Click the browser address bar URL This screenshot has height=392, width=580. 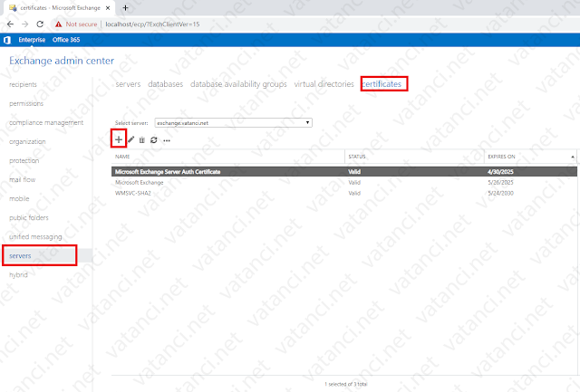(152, 24)
